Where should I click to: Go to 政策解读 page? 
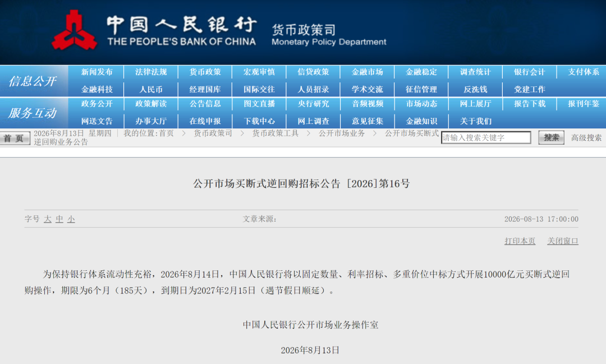point(151,104)
